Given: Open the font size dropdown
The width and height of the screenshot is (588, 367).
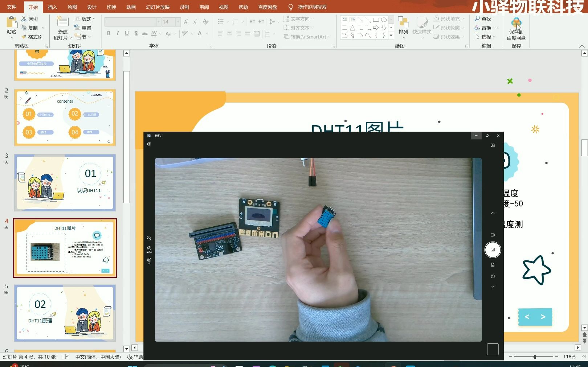Looking at the screenshot, I should [x=178, y=22].
